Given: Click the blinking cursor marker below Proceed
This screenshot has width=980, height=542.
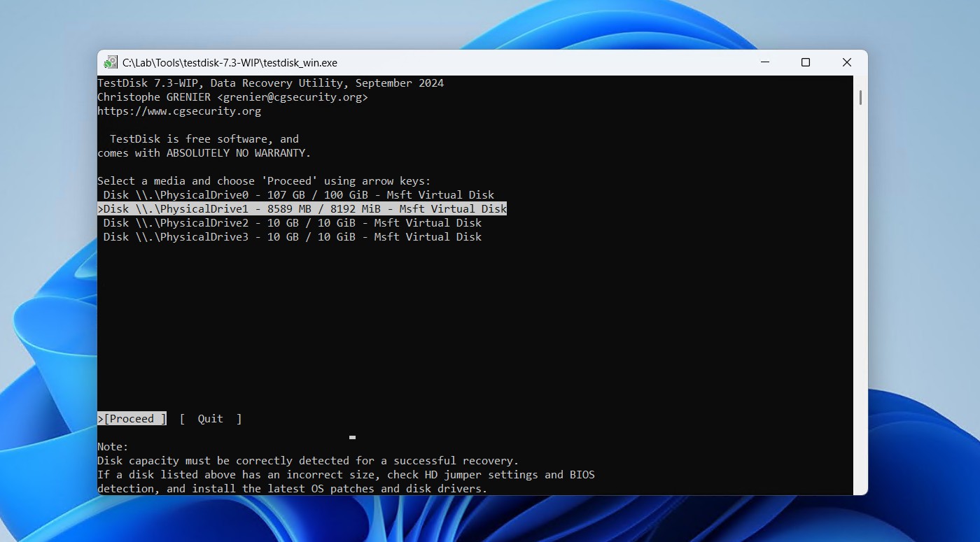Looking at the screenshot, I should point(352,437).
